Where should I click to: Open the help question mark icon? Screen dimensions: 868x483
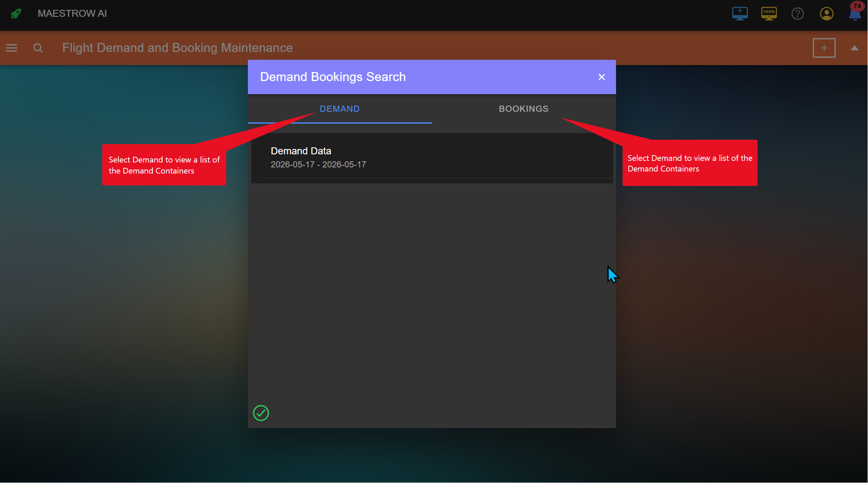coord(797,14)
